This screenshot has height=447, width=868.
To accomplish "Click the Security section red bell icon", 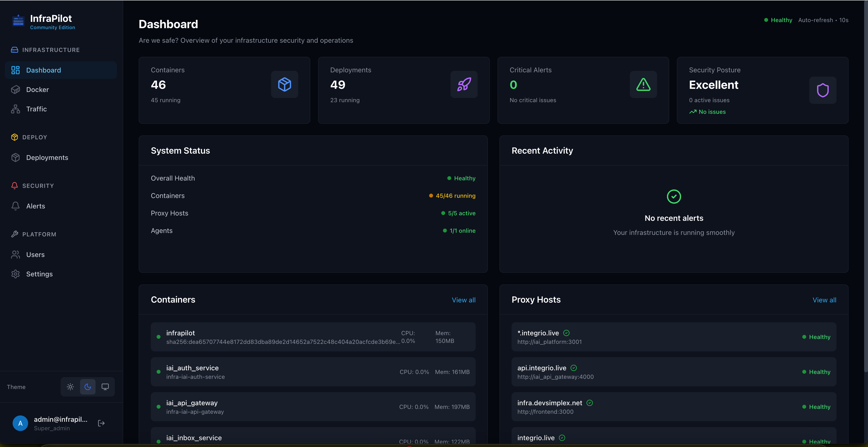I will tap(15, 186).
